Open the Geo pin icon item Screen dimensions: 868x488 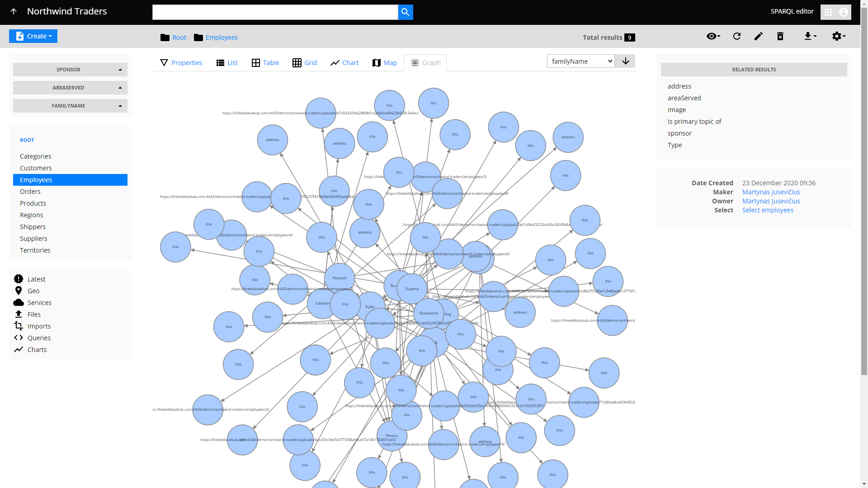(19, 291)
